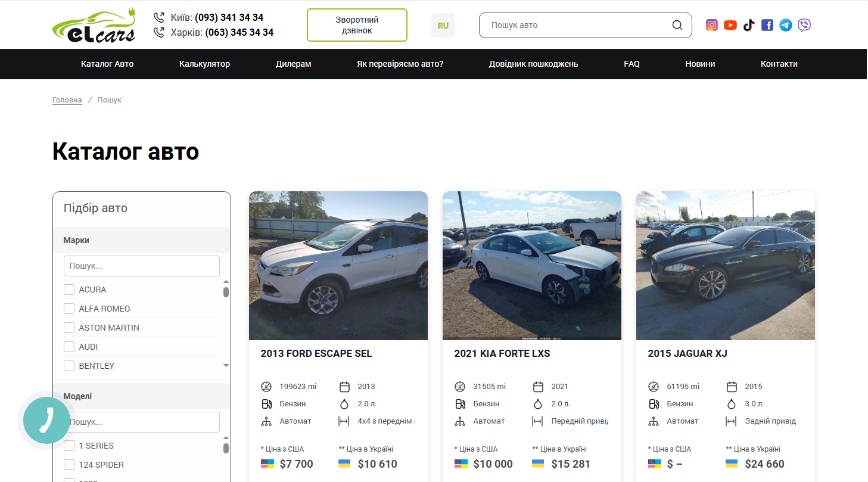Open Як перевіряємо авто? menu item
868x482 pixels.
400,64
